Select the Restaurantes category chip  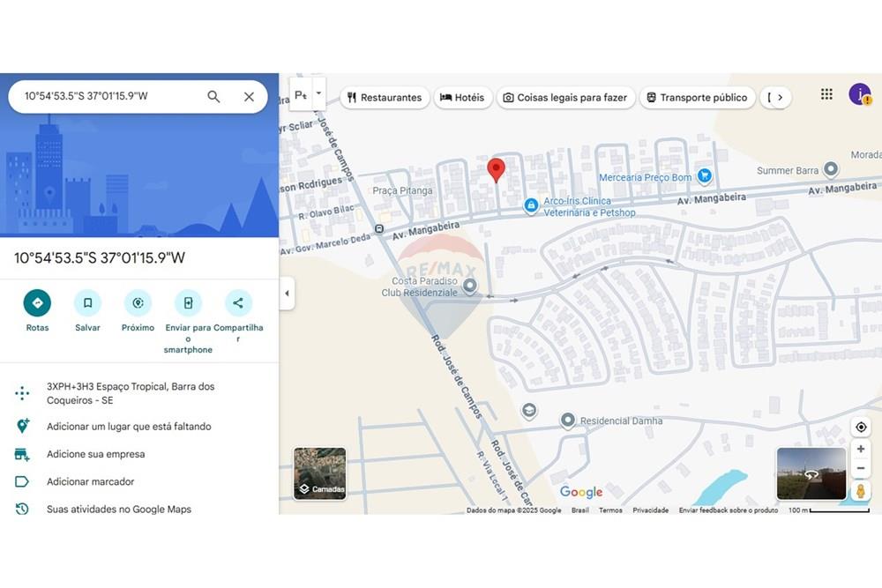(384, 98)
